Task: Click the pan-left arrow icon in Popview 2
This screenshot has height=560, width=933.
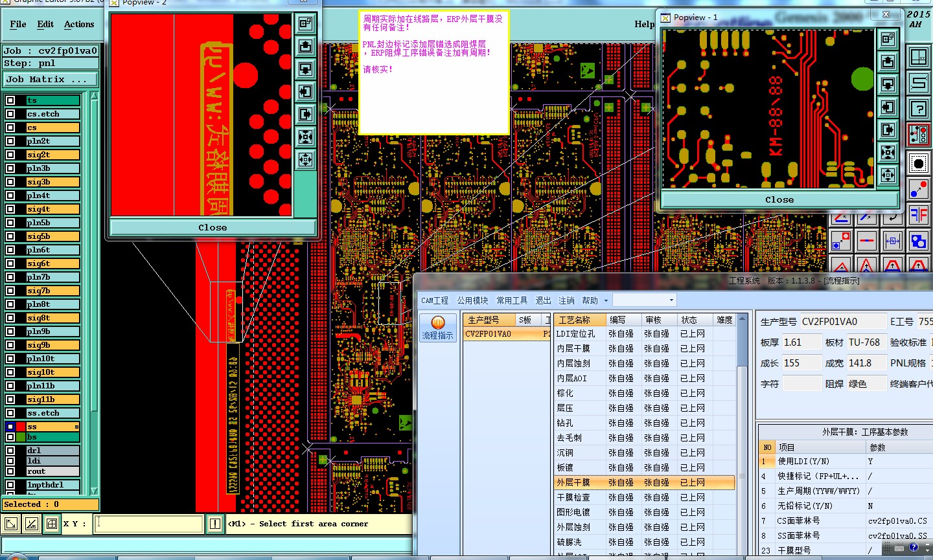Action: coord(305,91)
